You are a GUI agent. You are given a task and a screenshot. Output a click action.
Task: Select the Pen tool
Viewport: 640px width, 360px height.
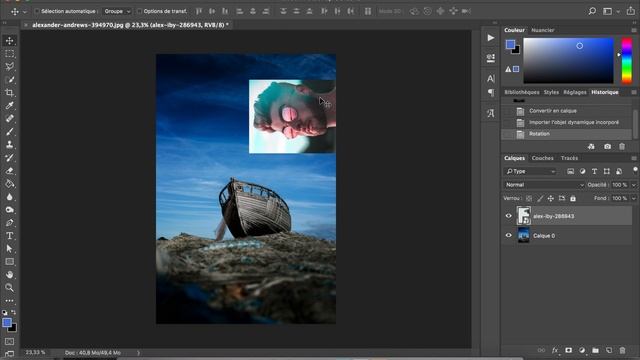coord(9,223)
